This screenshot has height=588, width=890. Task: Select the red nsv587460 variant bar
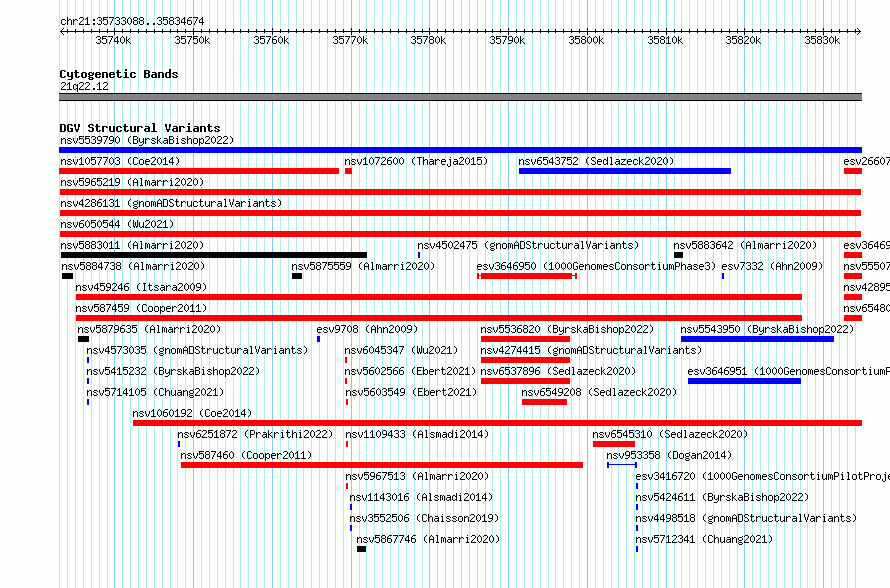(x=382, y=465)
